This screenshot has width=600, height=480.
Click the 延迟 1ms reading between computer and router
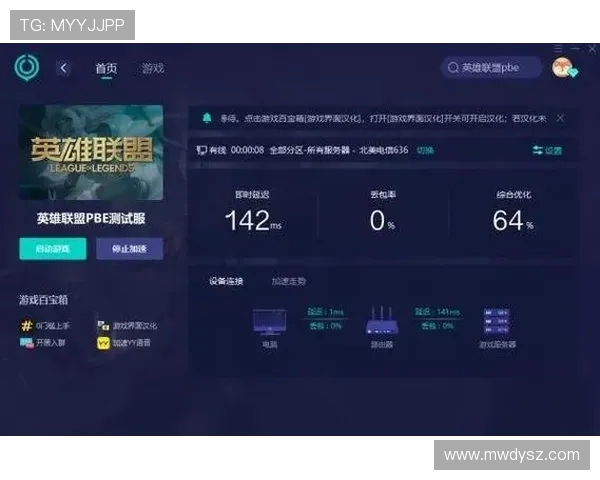[x=326, y=312]
